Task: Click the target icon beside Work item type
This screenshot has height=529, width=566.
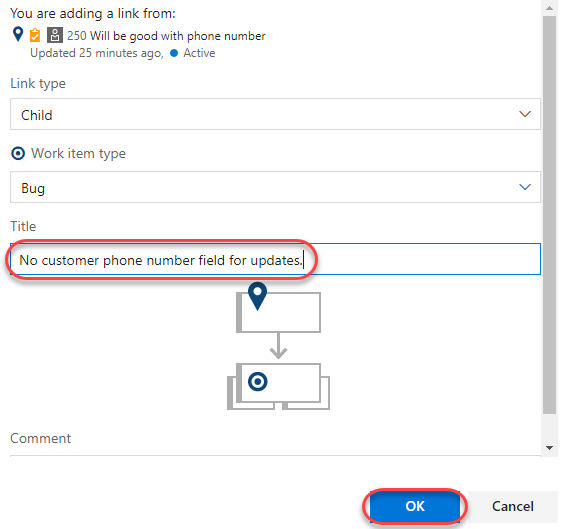Action: point(18,153)
